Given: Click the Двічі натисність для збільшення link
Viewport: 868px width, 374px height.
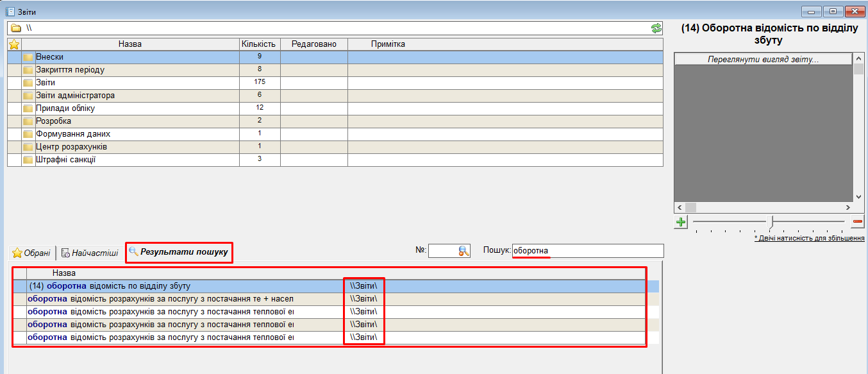Looking at the screenshot, I should [809, 238].
